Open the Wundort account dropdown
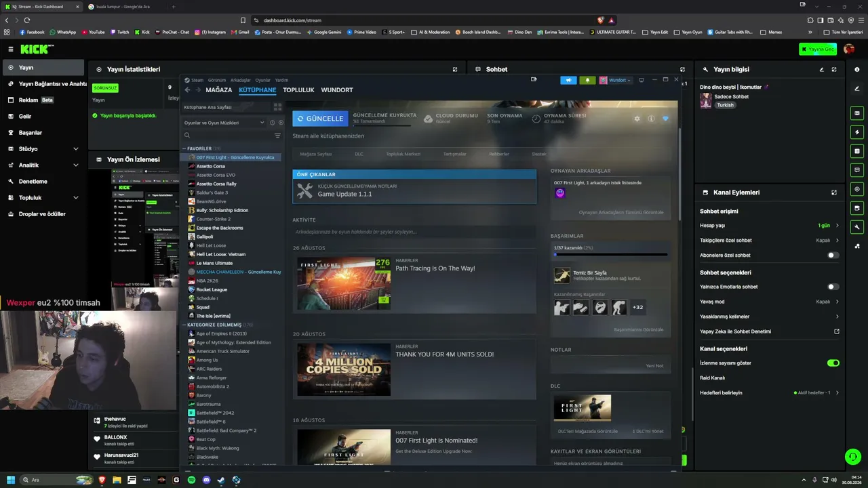Viewport: 868px width, 488px height. 616,80
